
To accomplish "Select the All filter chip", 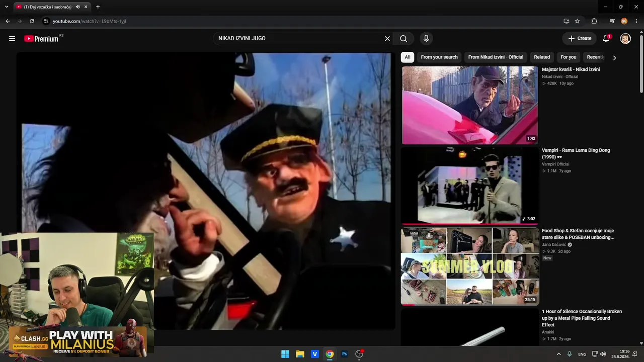I will [408, 57].
